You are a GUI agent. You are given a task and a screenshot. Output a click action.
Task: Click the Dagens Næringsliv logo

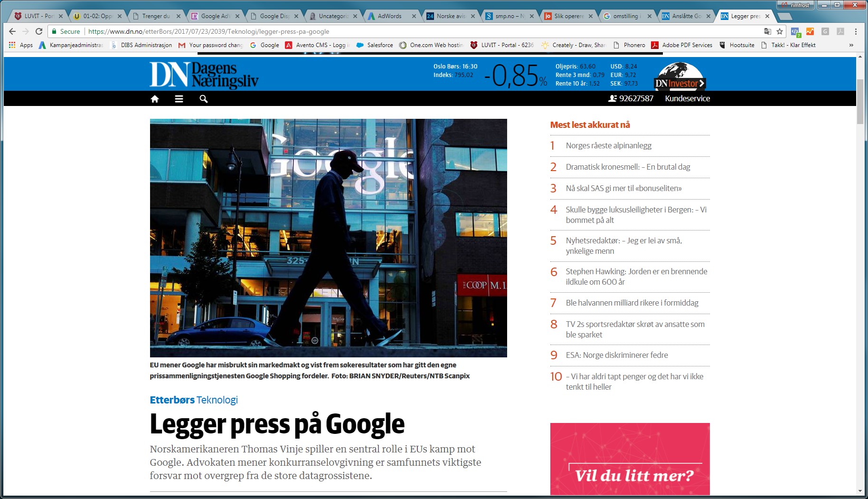204,75
